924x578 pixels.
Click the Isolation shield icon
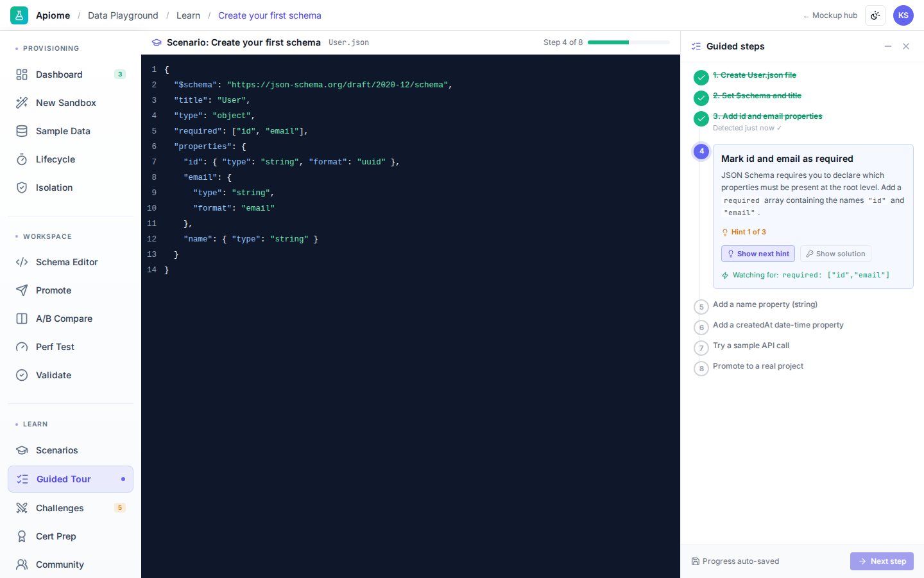(22, 188)
